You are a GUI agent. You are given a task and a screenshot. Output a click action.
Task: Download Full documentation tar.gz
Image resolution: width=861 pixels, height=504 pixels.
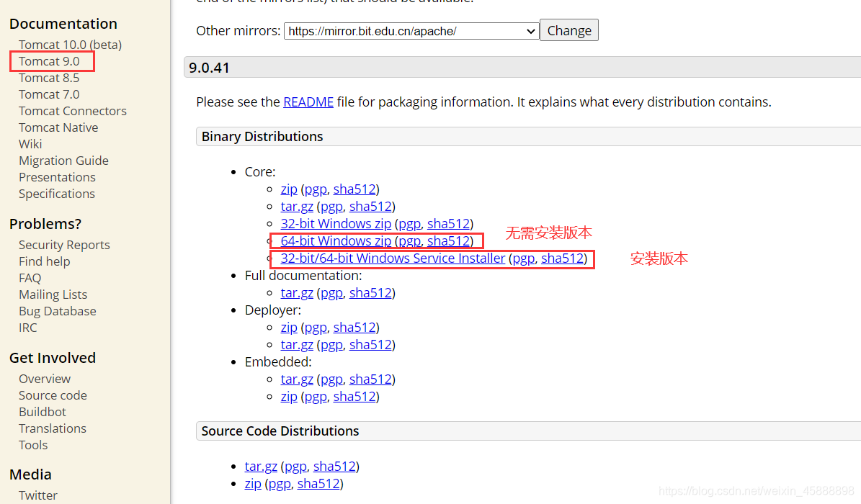coord(297,293)
